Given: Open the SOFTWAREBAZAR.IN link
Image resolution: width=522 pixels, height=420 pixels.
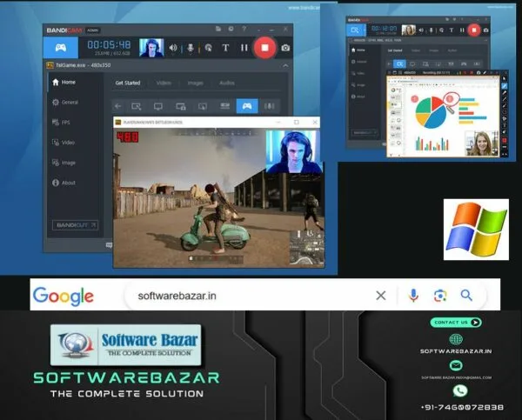Looking at the screenshot, I should tap(456, 351).
